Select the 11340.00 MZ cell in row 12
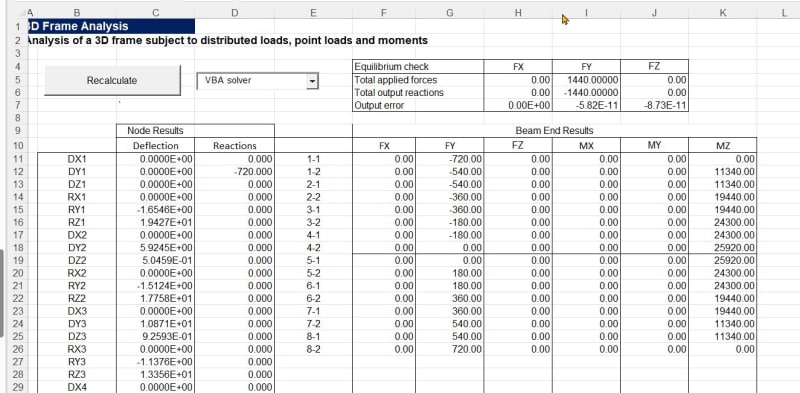800x393 pixels. coord(722,172)
